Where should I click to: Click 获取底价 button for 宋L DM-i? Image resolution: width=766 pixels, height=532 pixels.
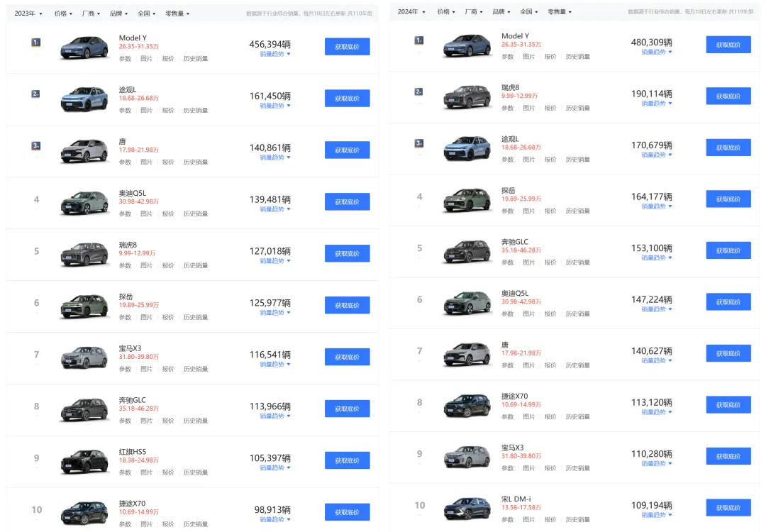(728, 507)
